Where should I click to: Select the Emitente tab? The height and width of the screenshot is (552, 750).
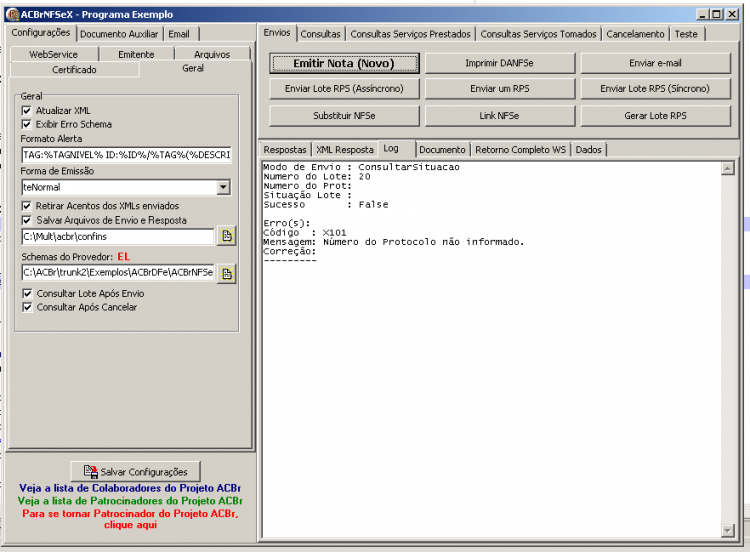coord(136,54)
